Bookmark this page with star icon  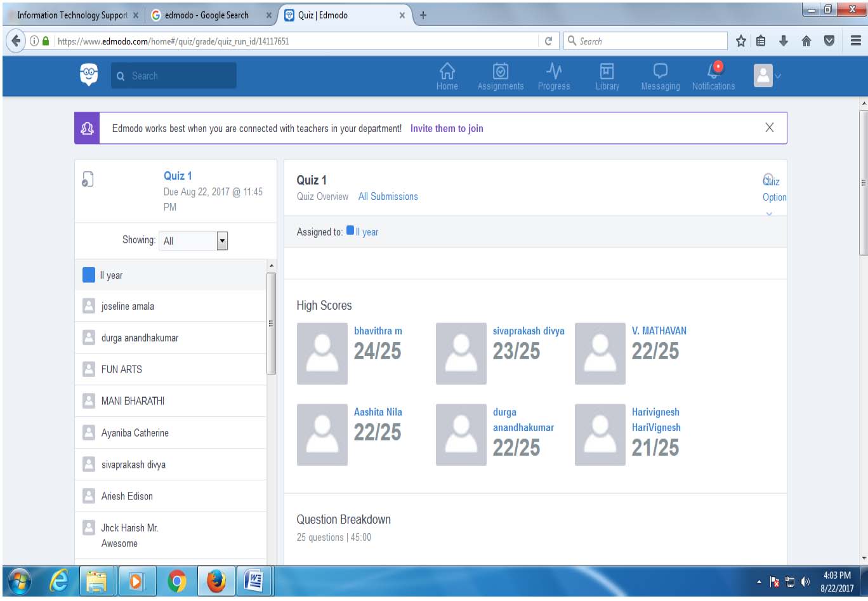[740, 41]
